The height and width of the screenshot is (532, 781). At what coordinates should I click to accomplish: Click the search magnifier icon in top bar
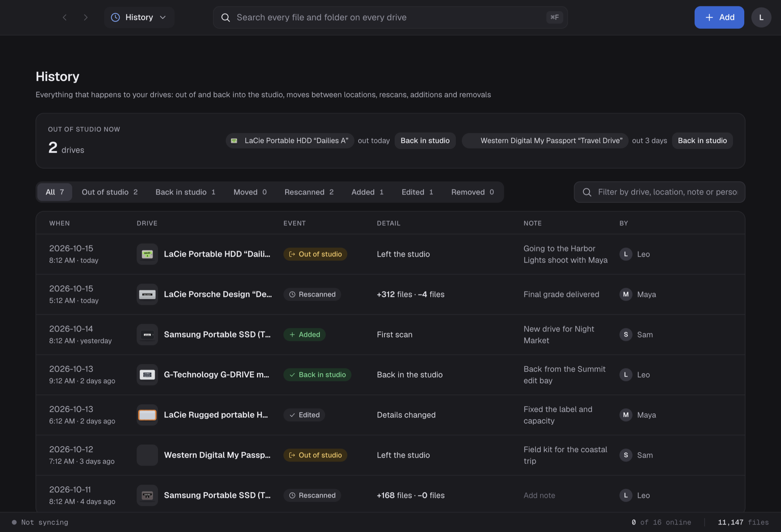[x=225, y=17]
